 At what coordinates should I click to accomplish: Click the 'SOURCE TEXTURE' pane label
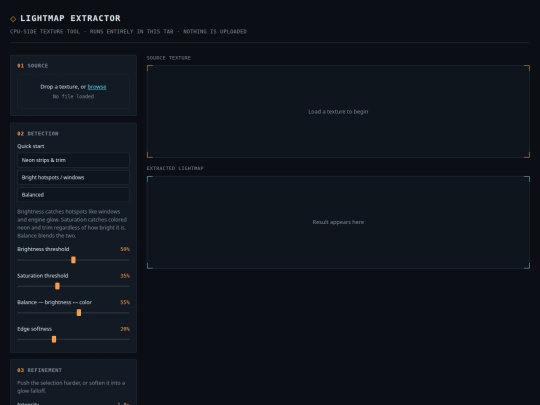[169, 58]
